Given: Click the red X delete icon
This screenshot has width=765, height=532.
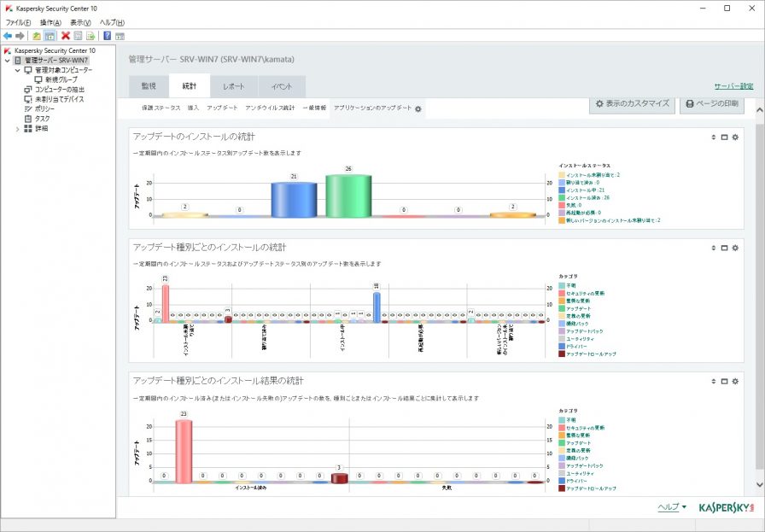Looking at the screenshot, I should [66, 36].
